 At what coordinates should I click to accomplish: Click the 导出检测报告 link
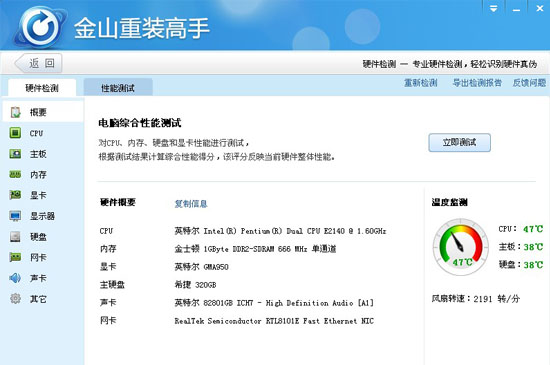pos(477,83)
